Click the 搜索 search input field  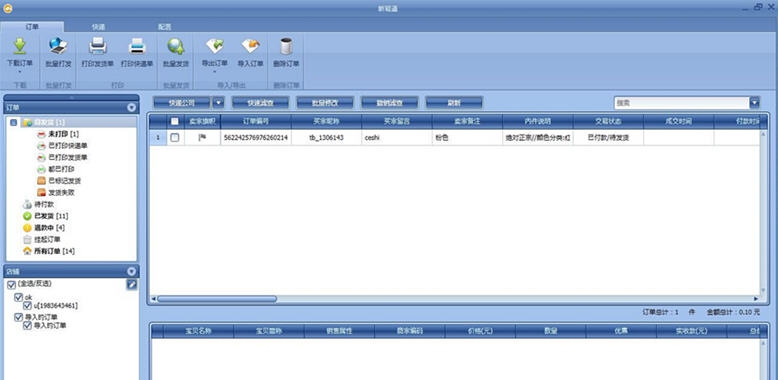click(x=682, y=103)
